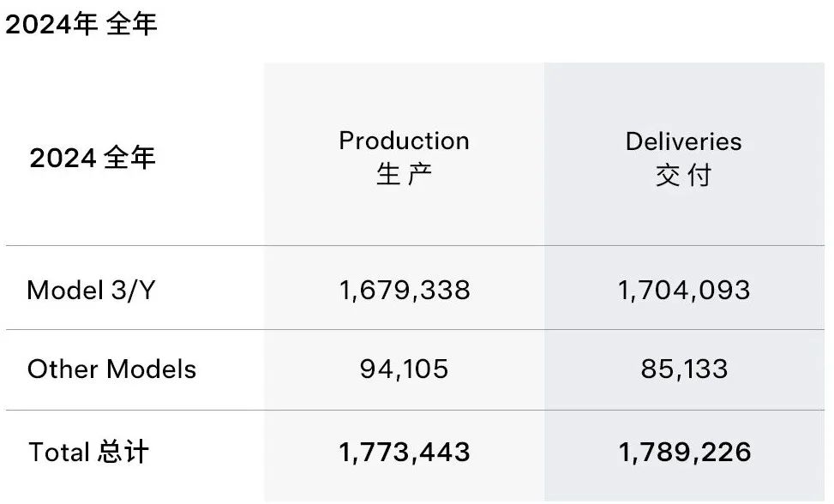
Task: Click the word Production in header
Action: (x=405, y=141)
